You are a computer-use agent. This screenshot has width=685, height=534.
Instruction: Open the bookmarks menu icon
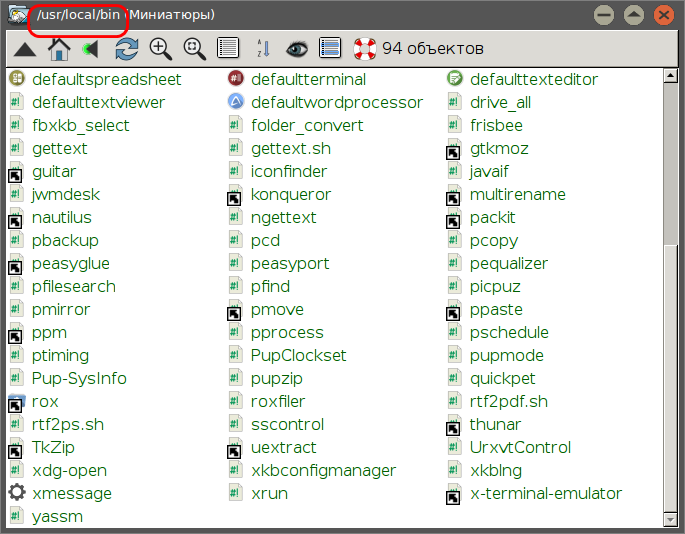point(90,49)
